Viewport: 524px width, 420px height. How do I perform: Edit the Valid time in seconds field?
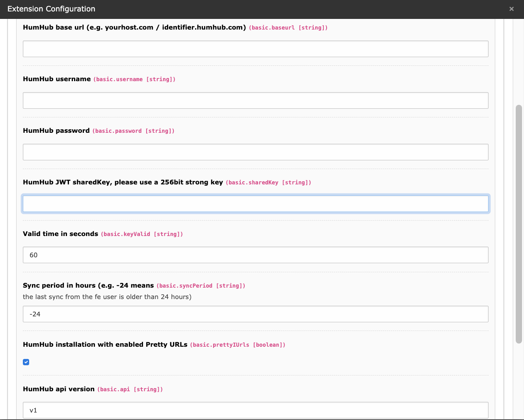click(256, 255)
